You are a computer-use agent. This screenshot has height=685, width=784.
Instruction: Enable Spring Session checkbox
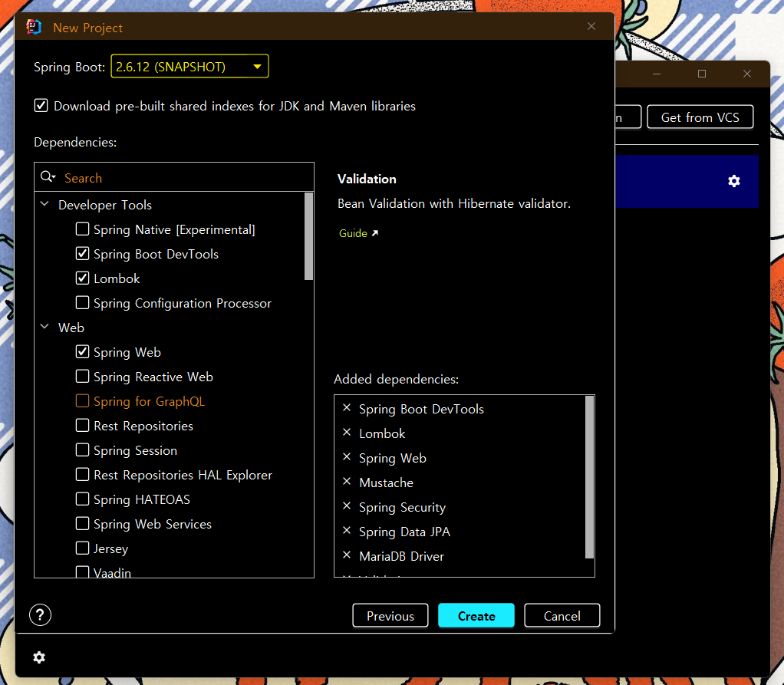click(x=83, y=450)
